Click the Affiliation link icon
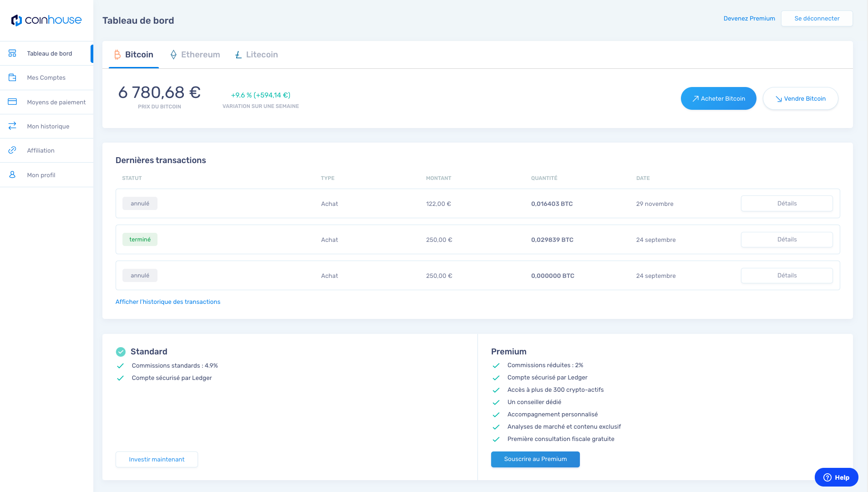 (12, 150)
